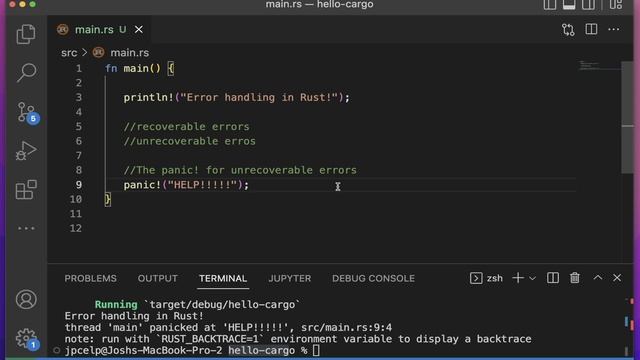
Task: Click the Running target/debug/hello-cargo terminal line
Action: click(198, 304)
